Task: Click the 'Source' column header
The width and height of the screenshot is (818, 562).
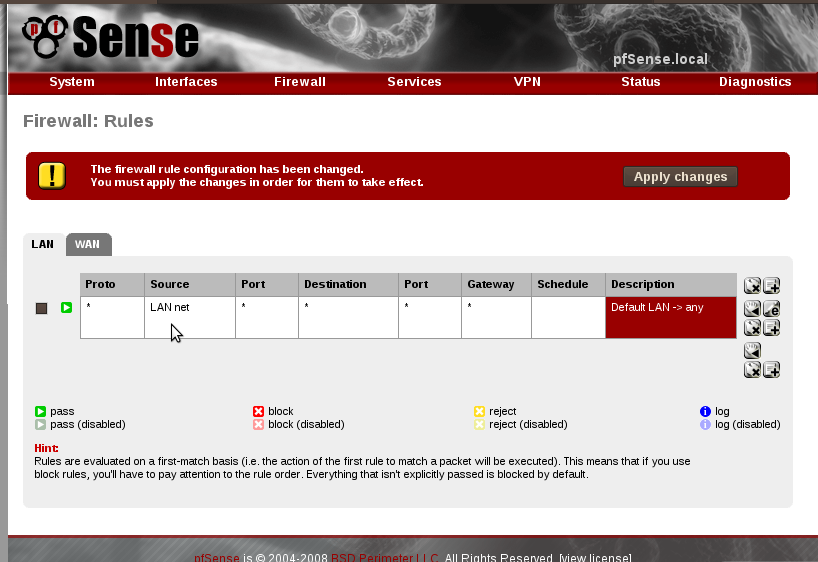Action: point(190,284)
